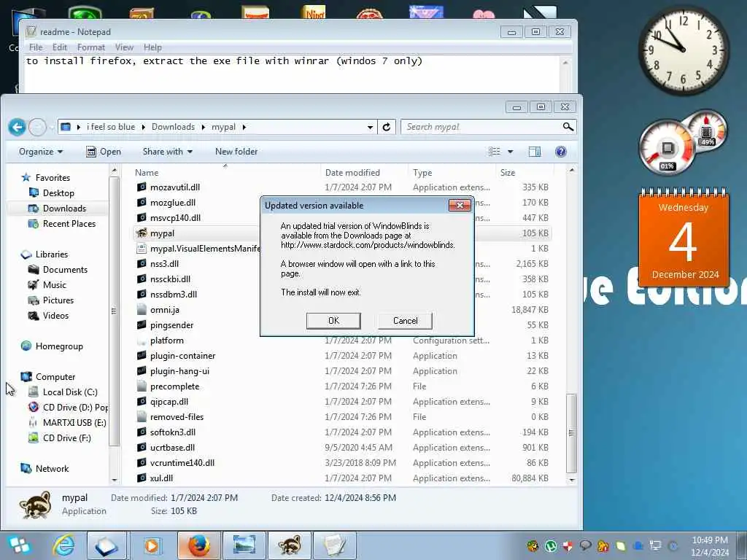
Task: Open the address bar history dropdown
Action: (x=370, y=127)
